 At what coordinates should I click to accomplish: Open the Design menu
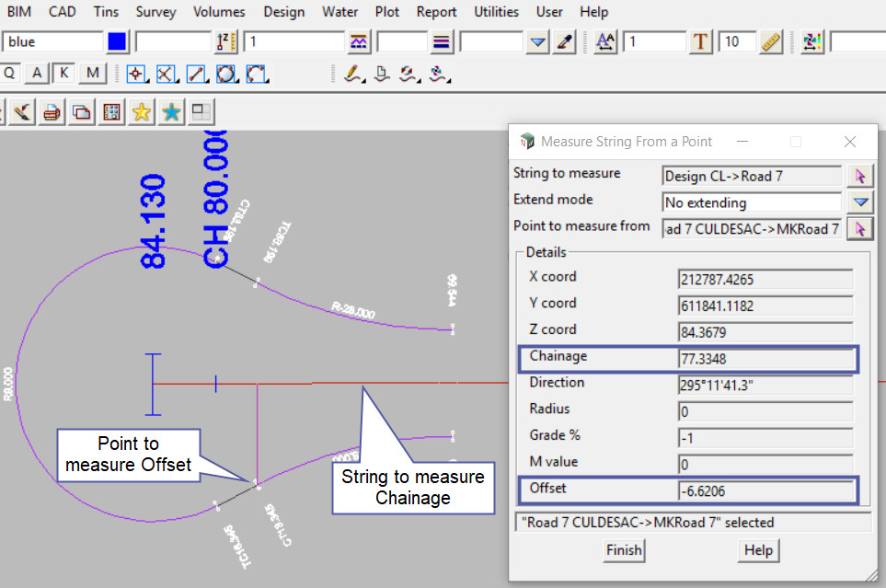coord(283,12)
